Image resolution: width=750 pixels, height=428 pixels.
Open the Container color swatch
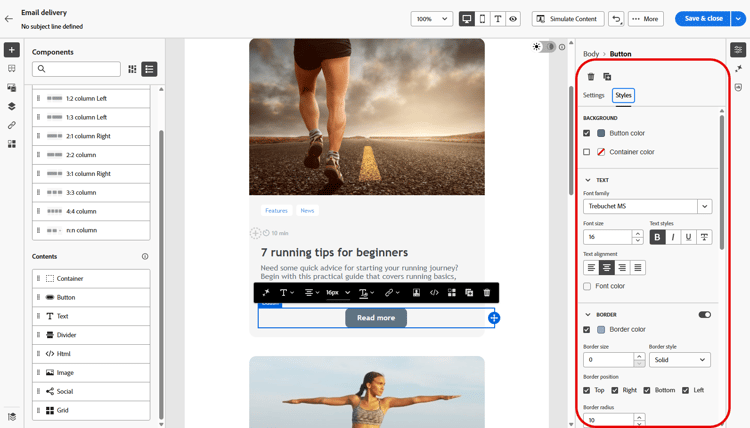point(601,152)
